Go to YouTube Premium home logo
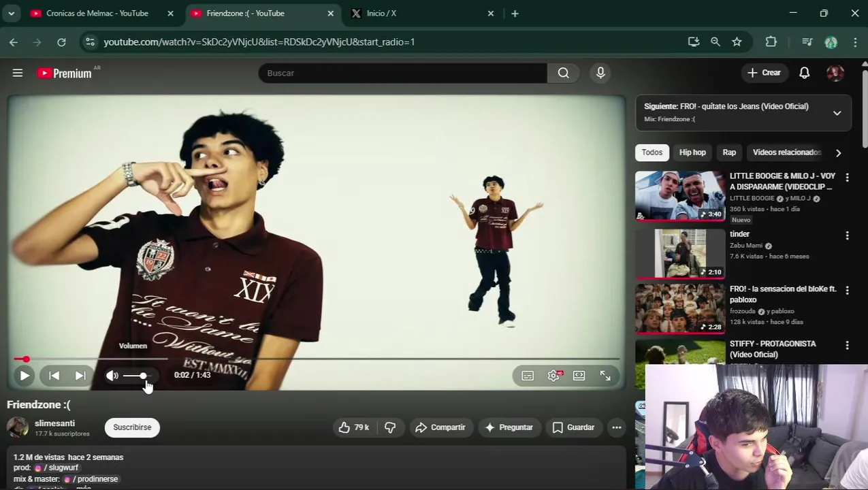 click(x=64, y=73)
